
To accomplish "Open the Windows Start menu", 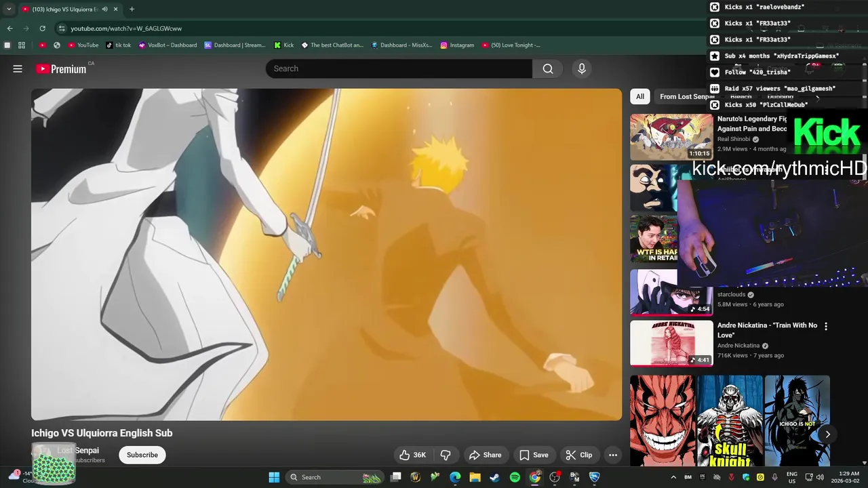I will (x=274, y=477).
